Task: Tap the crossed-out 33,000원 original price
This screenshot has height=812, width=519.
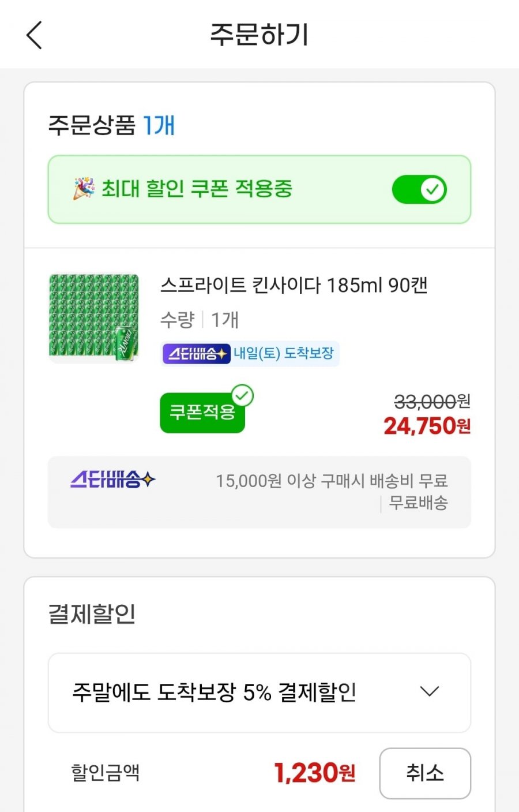Action: [x=432, y=401]
